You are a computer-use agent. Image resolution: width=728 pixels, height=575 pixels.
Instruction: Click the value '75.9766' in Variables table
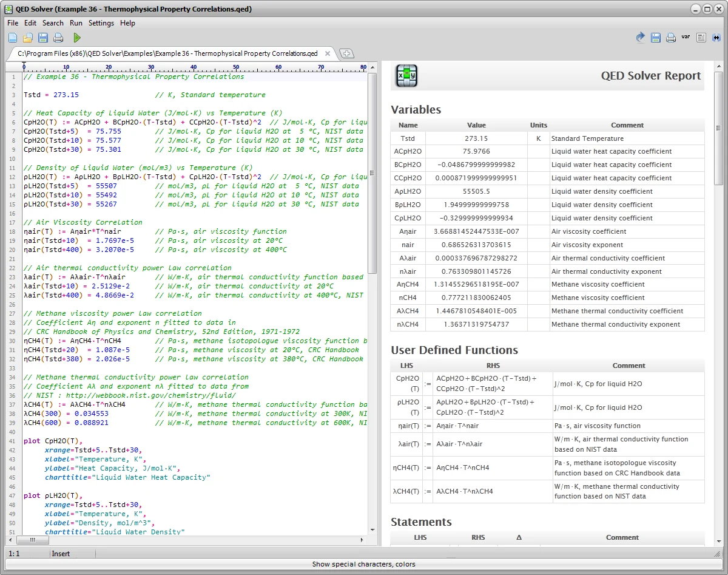[x=476, y=152]
